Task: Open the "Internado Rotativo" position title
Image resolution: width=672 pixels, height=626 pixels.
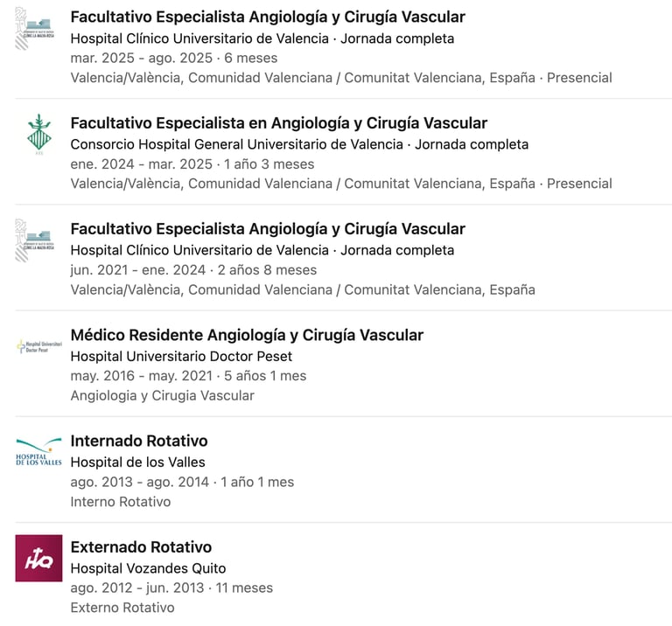Action: tap(139, 441)
